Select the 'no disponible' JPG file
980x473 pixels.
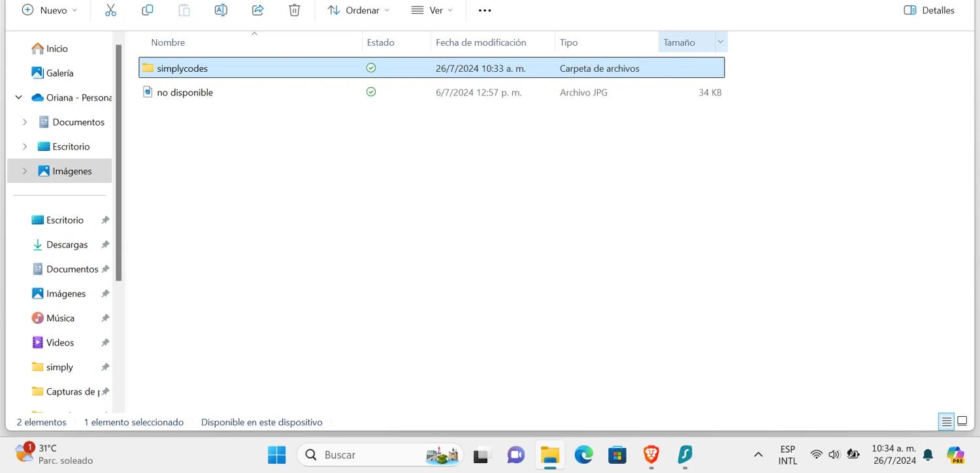pos(185,93)
